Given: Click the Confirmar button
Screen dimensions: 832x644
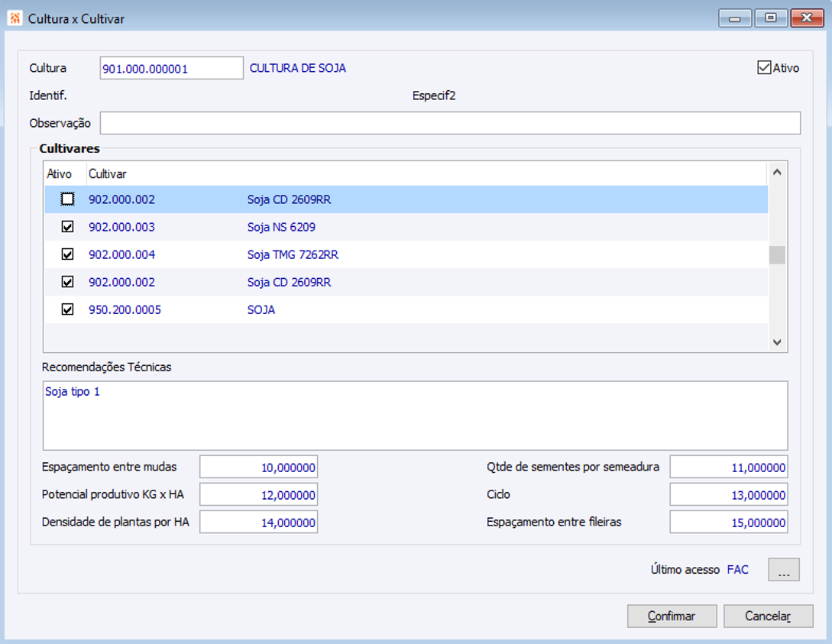Looking at the screenshot, I should [672, 616].
